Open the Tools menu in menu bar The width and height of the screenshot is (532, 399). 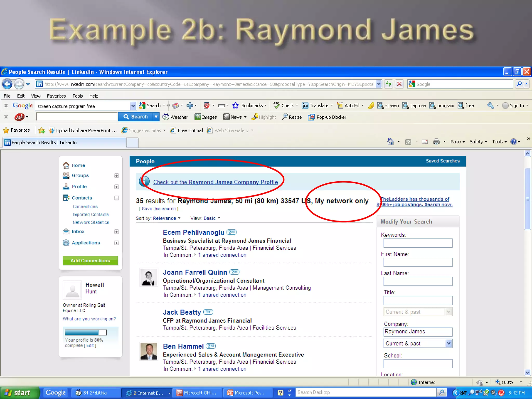click(x=77, y=96)
